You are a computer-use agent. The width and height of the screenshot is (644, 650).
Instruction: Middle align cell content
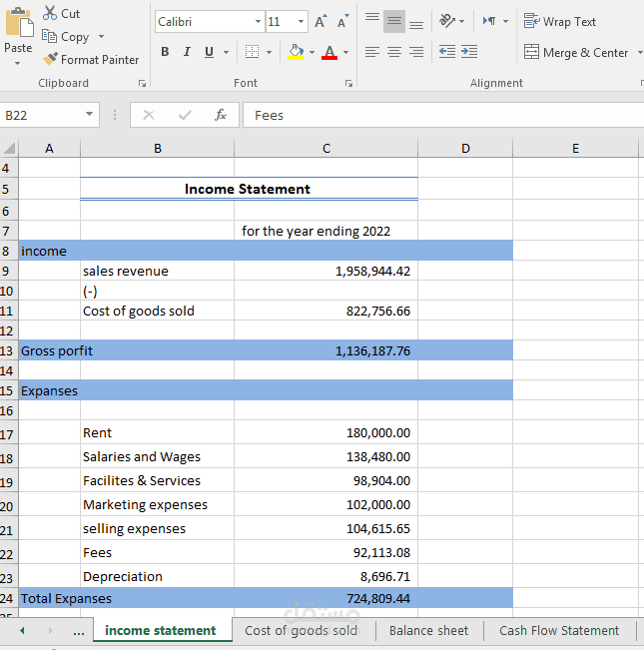[x=394, y=21]
